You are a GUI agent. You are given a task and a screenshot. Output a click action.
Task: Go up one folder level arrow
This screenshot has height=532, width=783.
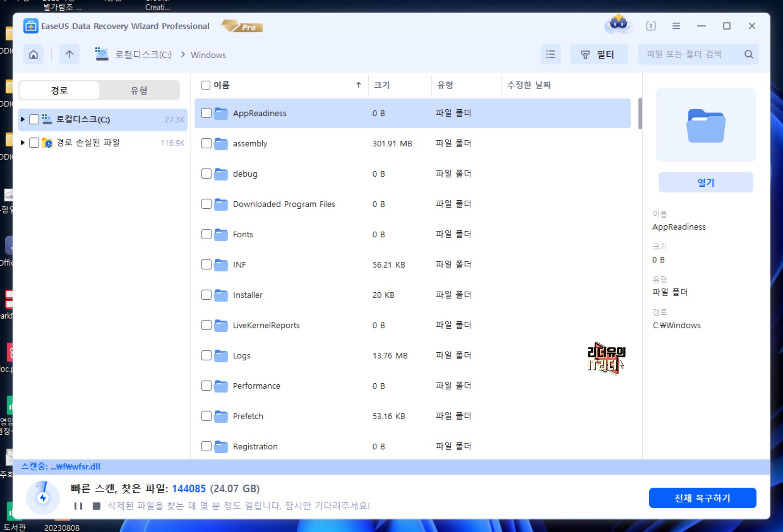69,54
